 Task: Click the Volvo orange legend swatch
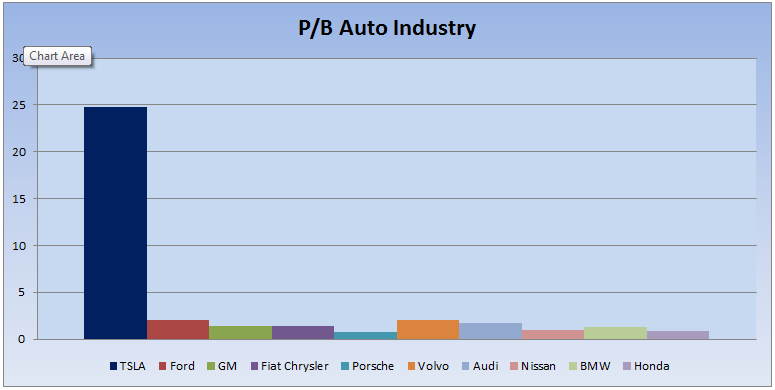pos(410,366)
